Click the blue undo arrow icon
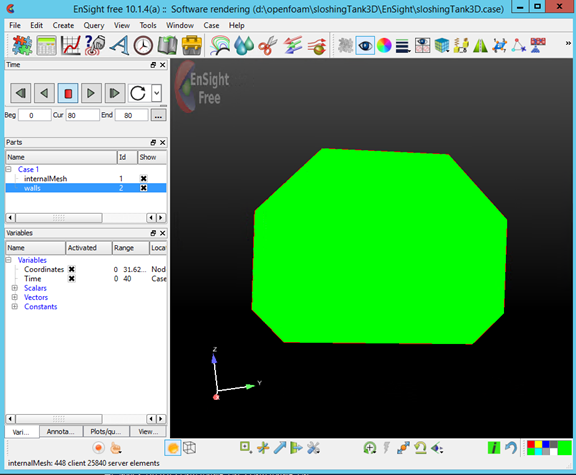576x475 pixels. [511, 448]
